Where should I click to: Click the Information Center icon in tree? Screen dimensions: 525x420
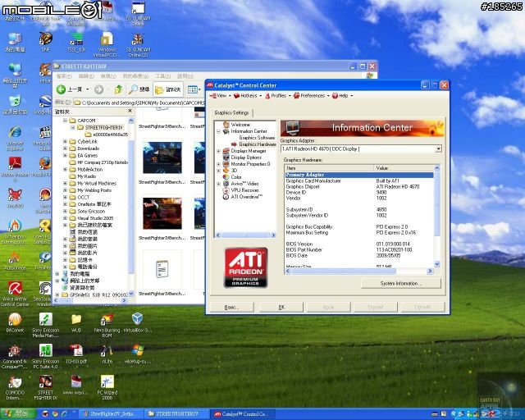[226, 131]
